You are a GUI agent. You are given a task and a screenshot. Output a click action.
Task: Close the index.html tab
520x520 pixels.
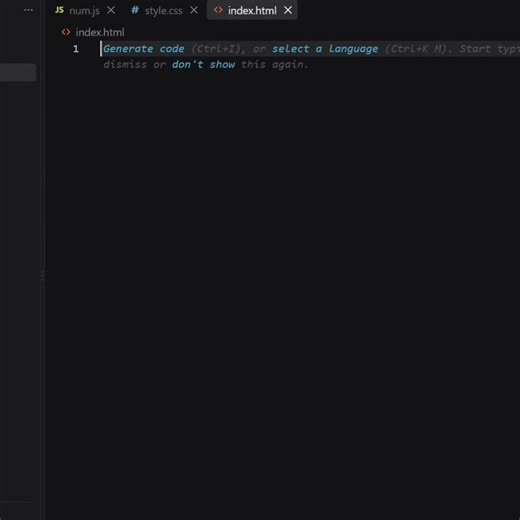tap(288, 11)
